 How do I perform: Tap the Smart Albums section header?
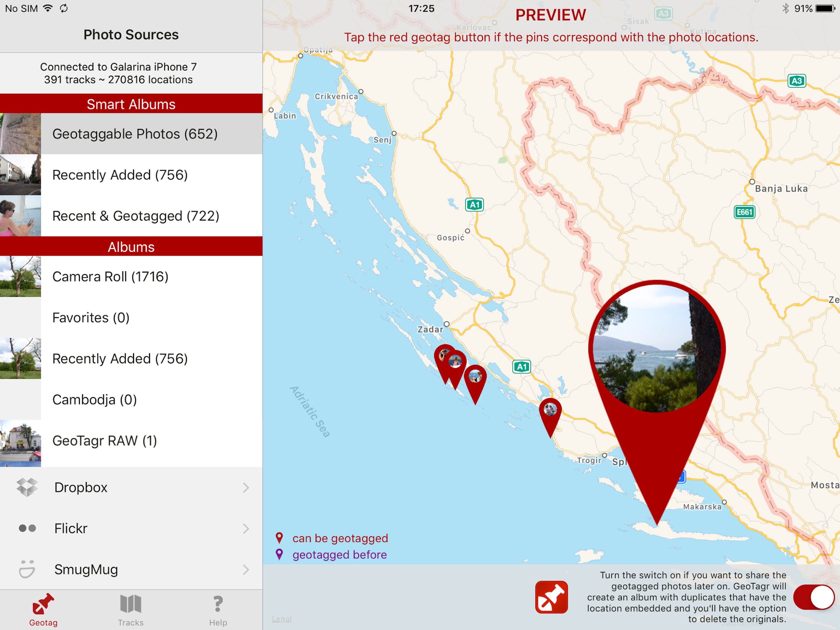tap(131, 104)
